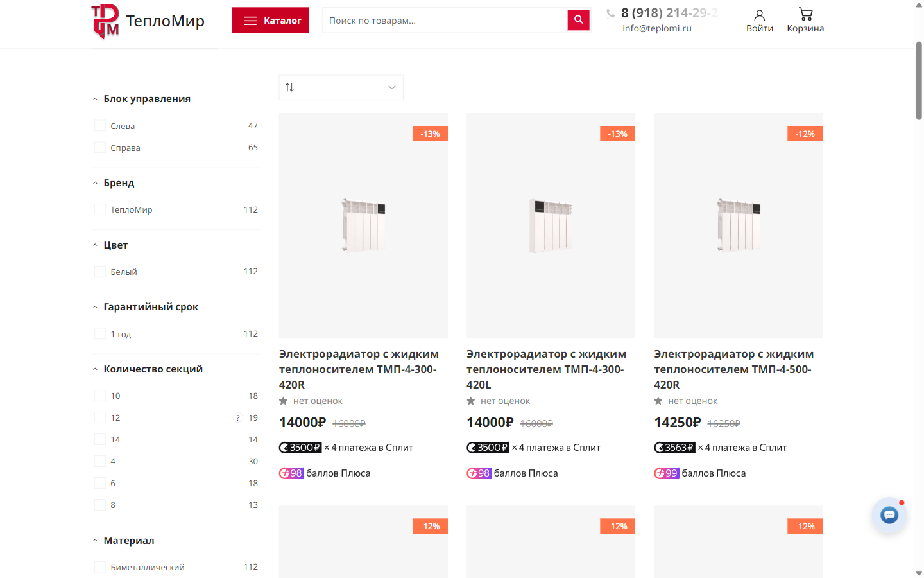The image size is (924, 578).
Task: Click the phone handset icon
Action: click(x=610, y=13)
